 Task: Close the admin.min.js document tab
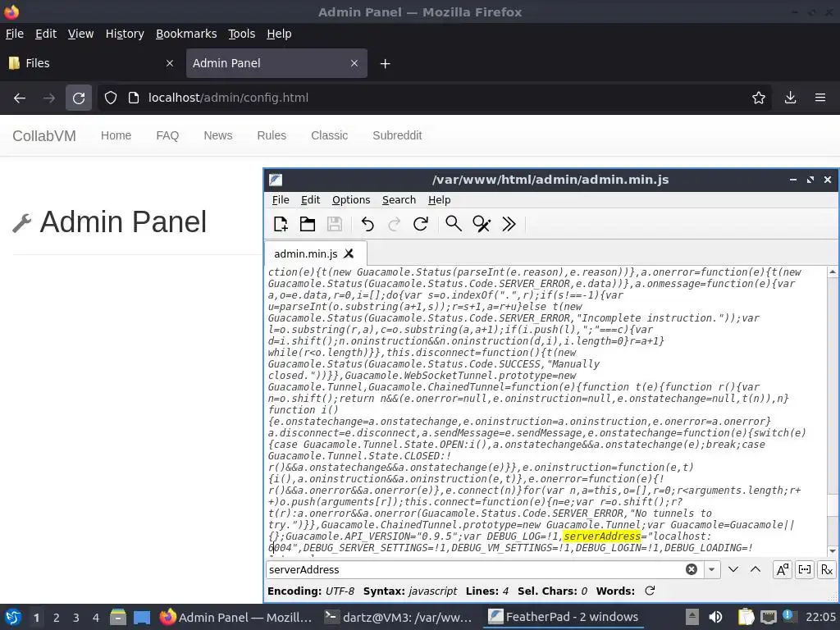(349, 253)
